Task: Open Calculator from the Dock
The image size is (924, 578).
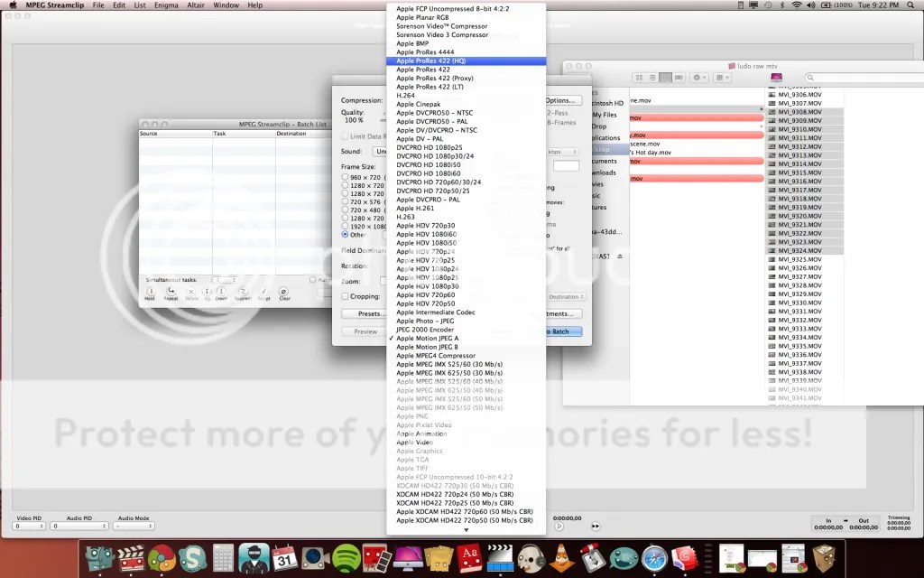Action: tap(224, 558)
